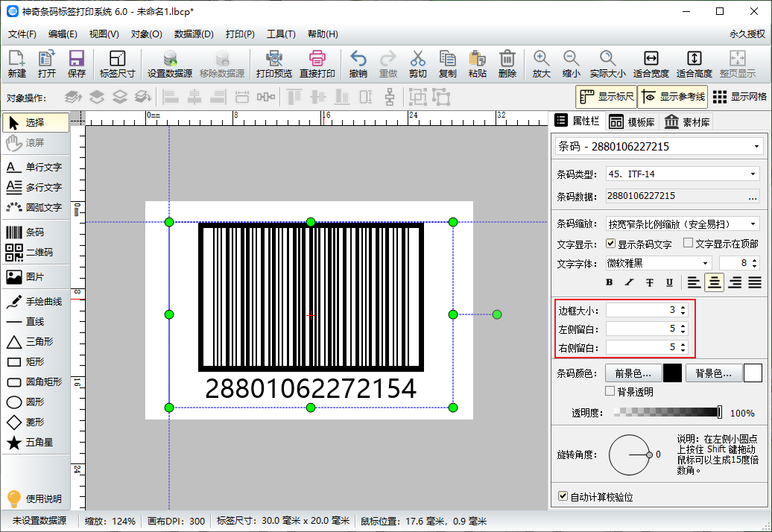
Task: Click the white background color swatch
Action: [753, 373]
